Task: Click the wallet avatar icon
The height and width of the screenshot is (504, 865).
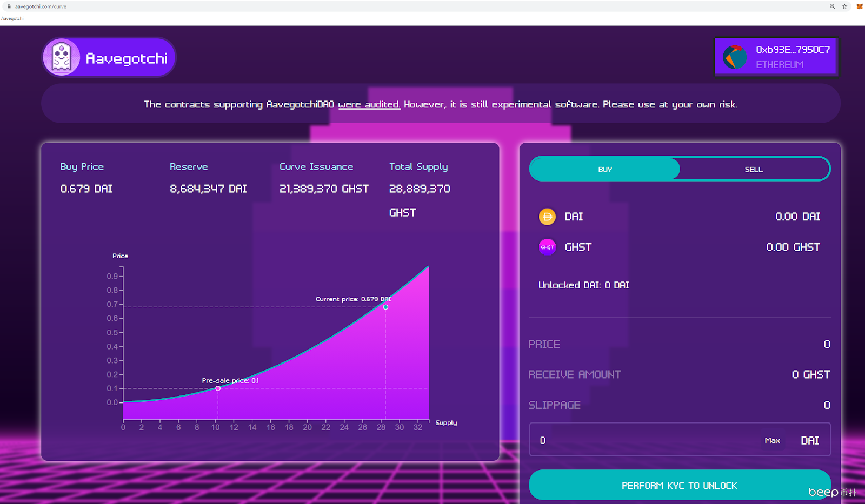Action: 735,57
